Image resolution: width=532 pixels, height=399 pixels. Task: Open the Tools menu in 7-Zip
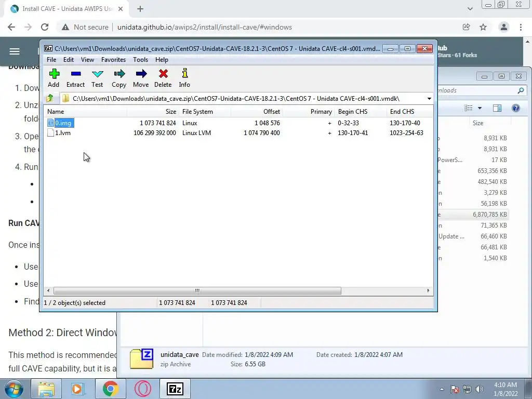point(140,60)
